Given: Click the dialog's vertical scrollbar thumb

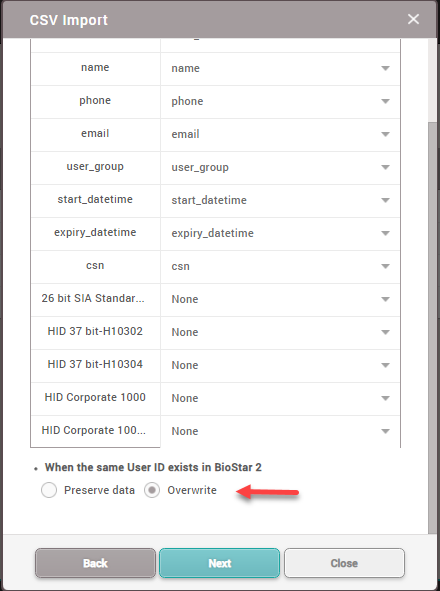Looking at the screenshot, I should click(x=432, y=328).
